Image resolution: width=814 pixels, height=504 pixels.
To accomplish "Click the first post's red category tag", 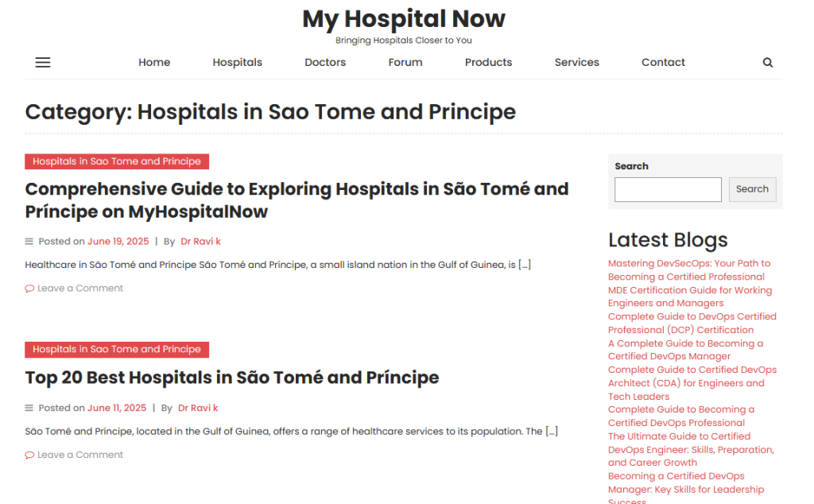I will 117,161.
